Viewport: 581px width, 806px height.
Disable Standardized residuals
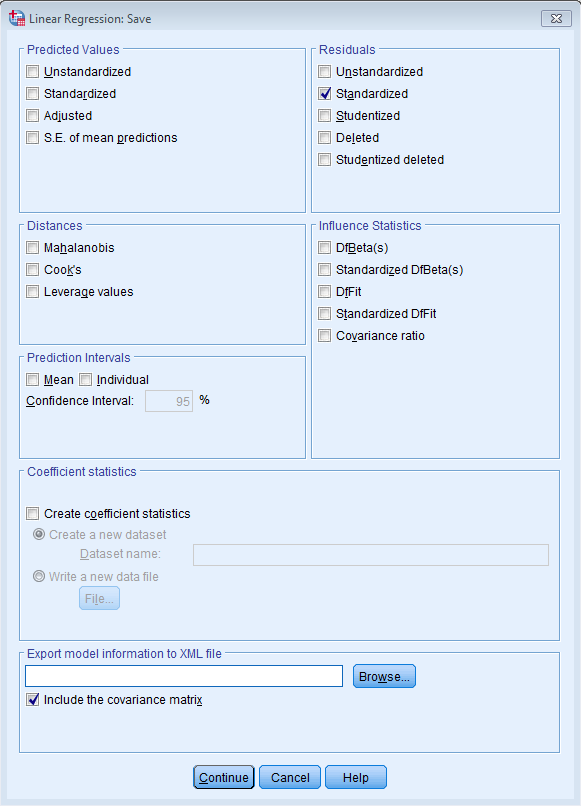click(x=325, y=93)
